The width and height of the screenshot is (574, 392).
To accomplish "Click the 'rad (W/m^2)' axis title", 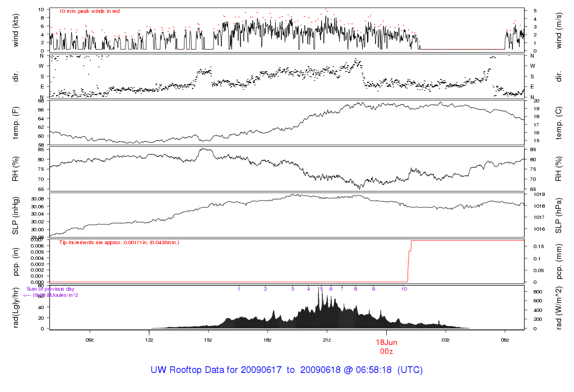I will tap(558, 308).
